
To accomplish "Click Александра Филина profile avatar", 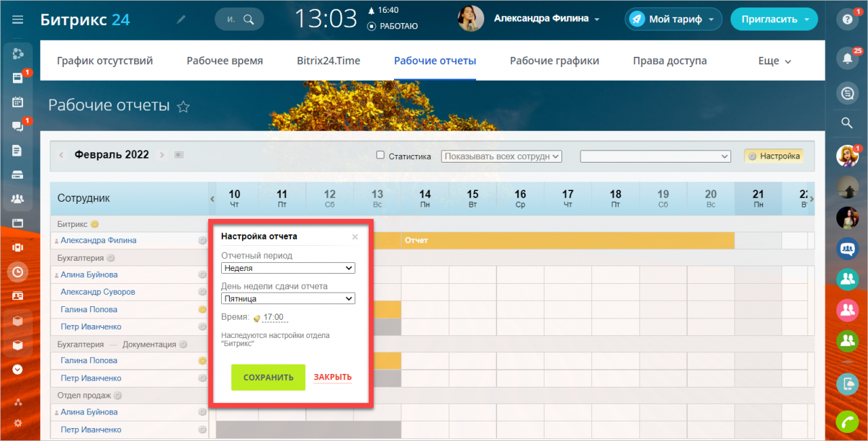I will click(x=471, y=19).
